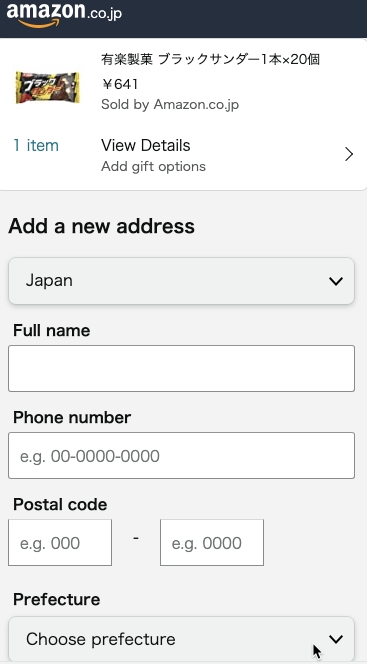Select the first Postal code box
This screenshot has height=664, width=367.
click(60, 542)
